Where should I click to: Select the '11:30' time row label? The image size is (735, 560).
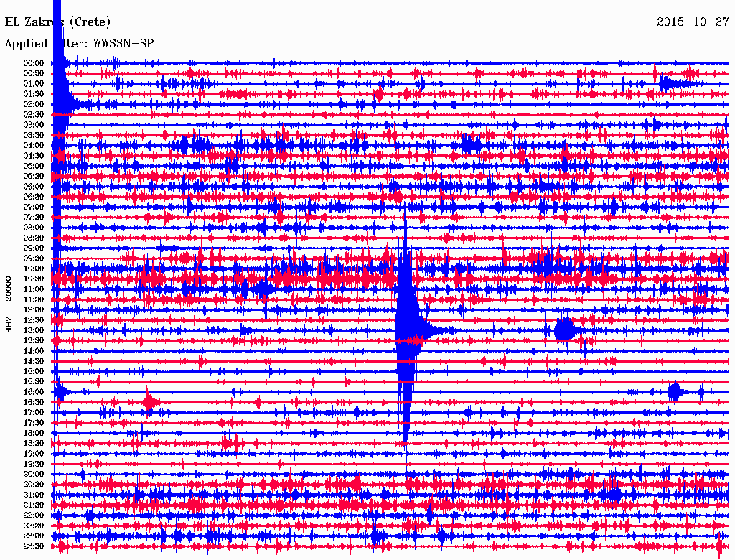pyautogui.click(x=34, y=299)
